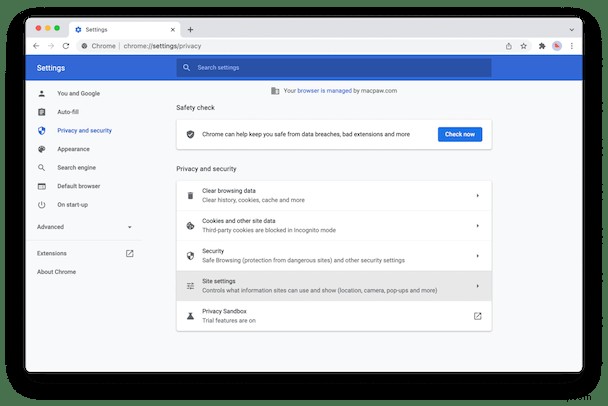
Task: Open the Extensions puzzle icon
Action: point(542,46)
